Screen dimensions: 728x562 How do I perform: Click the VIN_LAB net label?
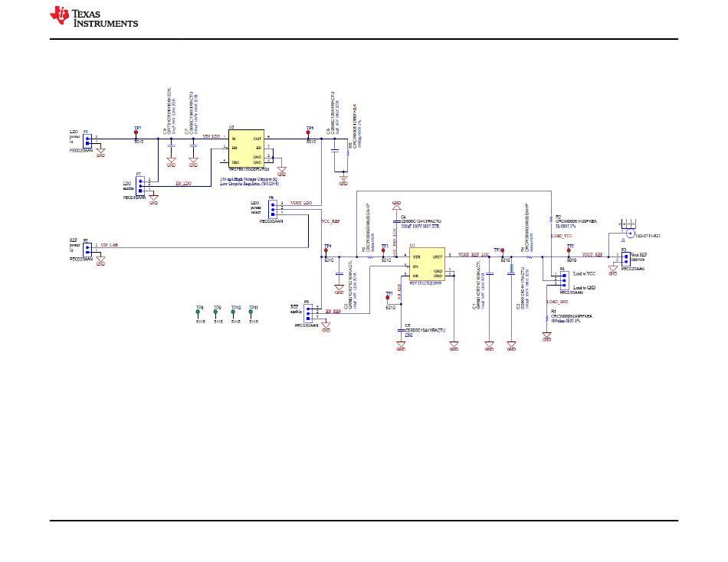(x=109, y=244)
